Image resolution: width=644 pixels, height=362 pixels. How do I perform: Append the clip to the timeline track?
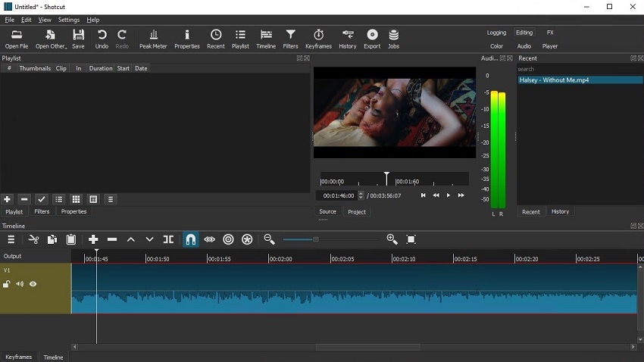[93, 239]
